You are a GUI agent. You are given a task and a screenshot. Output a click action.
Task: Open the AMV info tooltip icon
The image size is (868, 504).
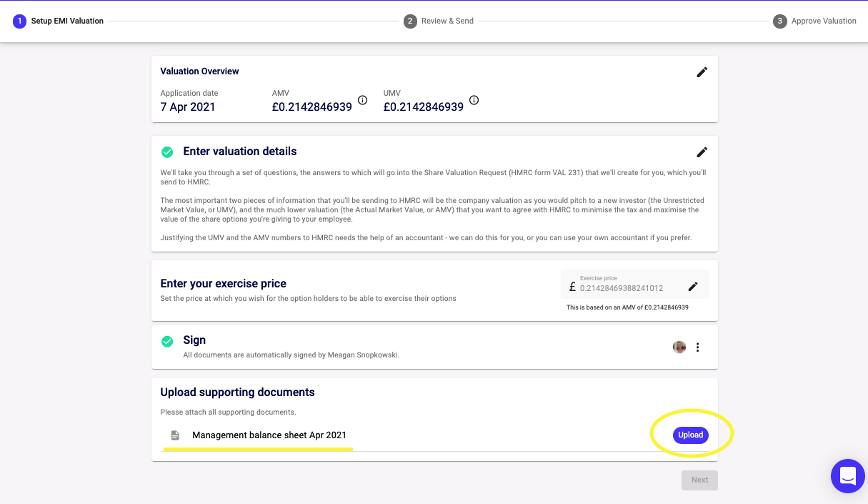[362, 100]
